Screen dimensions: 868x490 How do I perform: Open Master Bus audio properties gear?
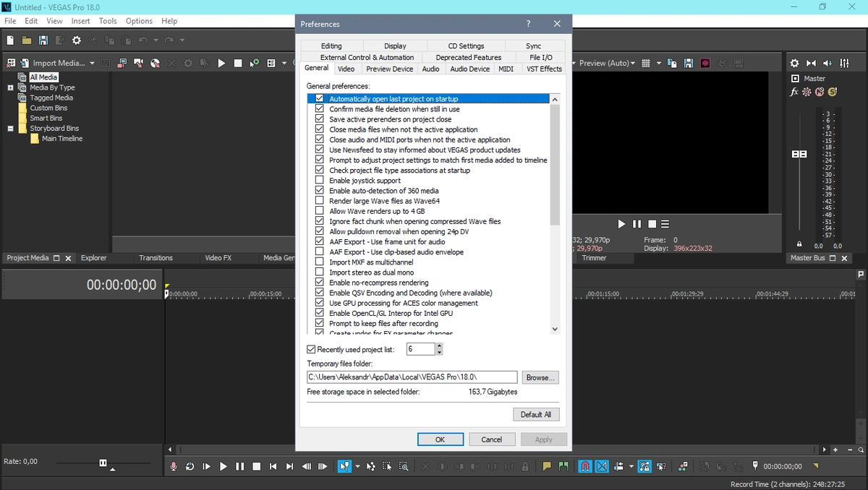click(x=794, y=63)
